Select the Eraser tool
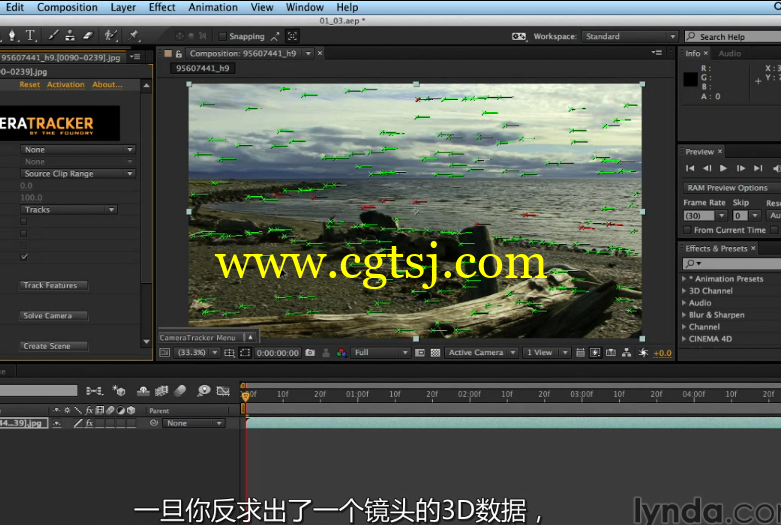The image size is (781, 525). point(88,35)
